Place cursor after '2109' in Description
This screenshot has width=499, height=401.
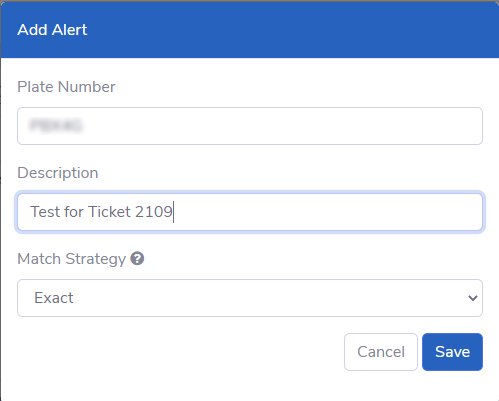pos(173,212)
